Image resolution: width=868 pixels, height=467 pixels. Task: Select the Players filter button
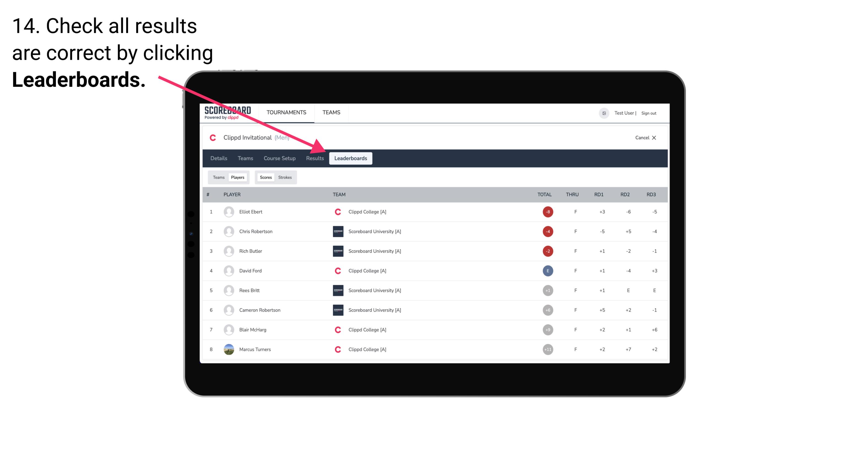[x=237, y=177]
